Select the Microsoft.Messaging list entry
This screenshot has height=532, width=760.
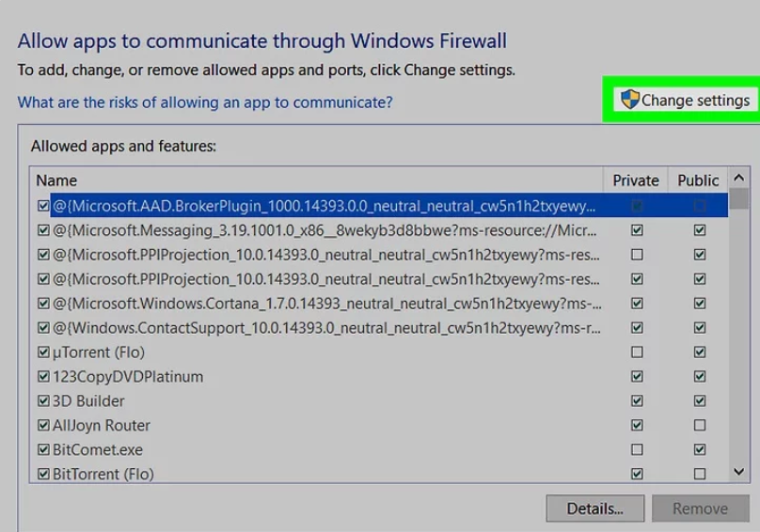coord(325,230)
